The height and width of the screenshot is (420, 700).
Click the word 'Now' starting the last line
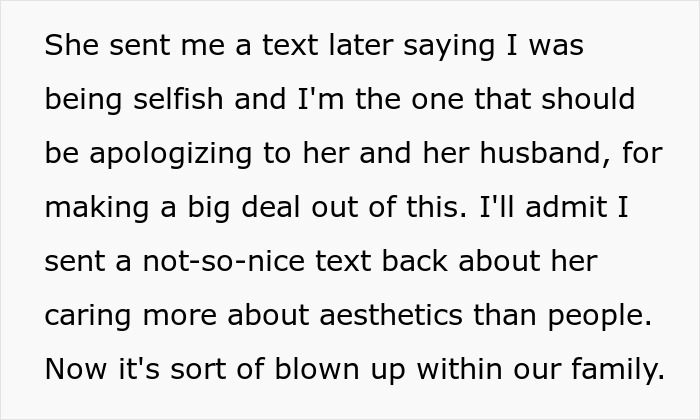click(x=76, y=369)
